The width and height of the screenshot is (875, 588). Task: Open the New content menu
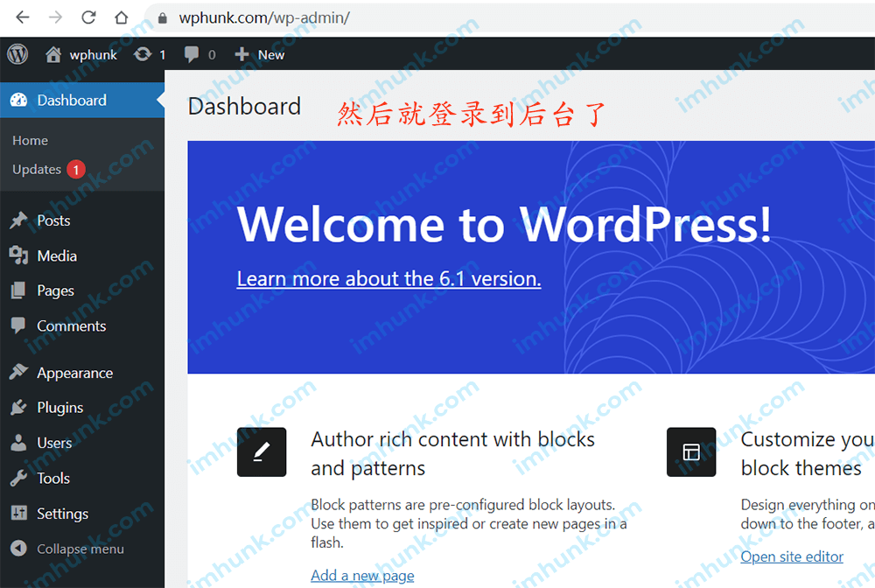point(271,54)
